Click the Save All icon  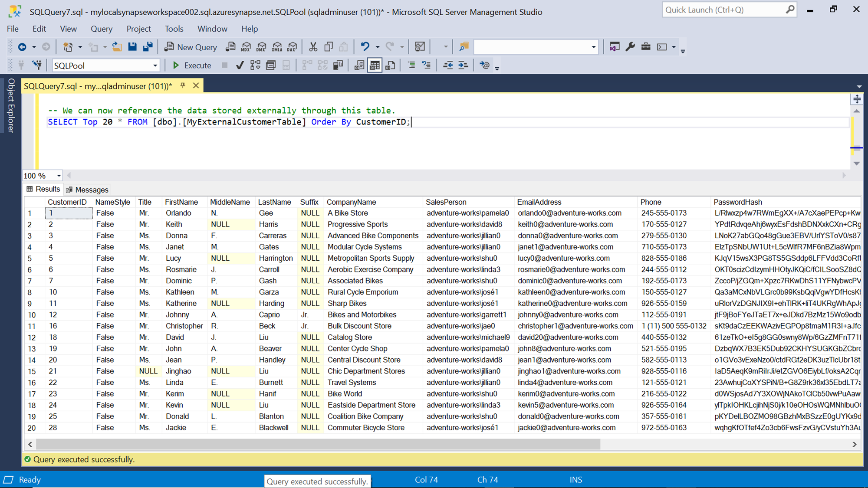(148, 47)
